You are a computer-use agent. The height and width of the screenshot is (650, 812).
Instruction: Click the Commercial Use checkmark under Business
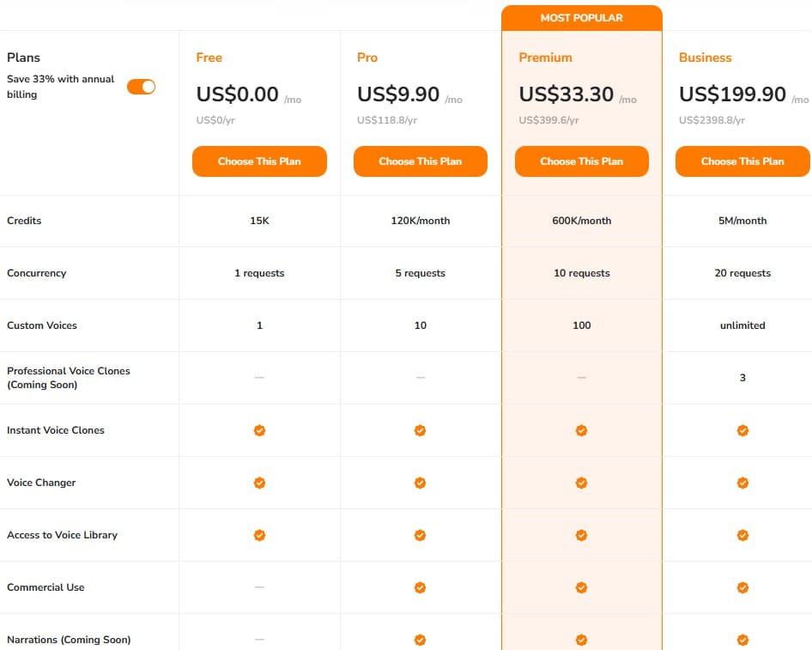[x=742, y=587]
